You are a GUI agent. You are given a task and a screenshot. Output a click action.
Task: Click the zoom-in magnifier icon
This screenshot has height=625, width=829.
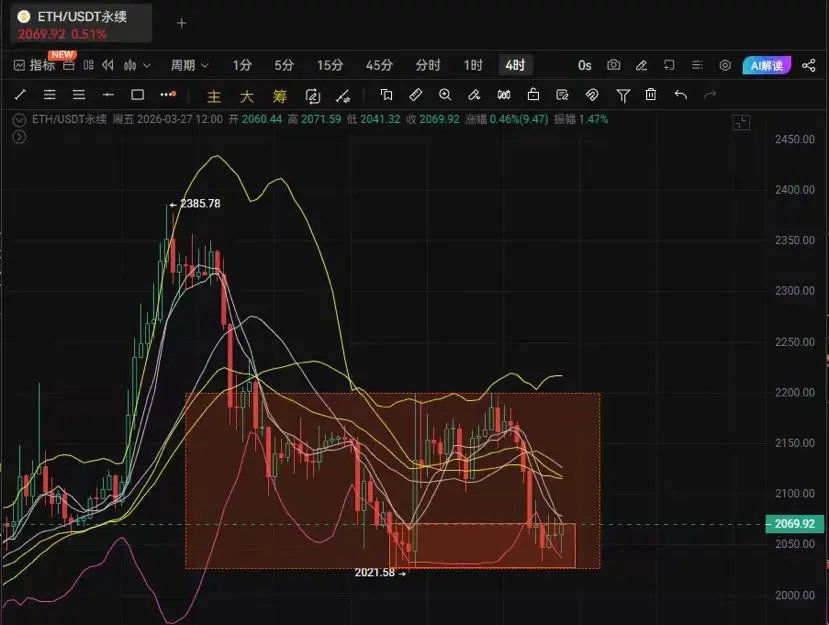[x=445, y=95]
